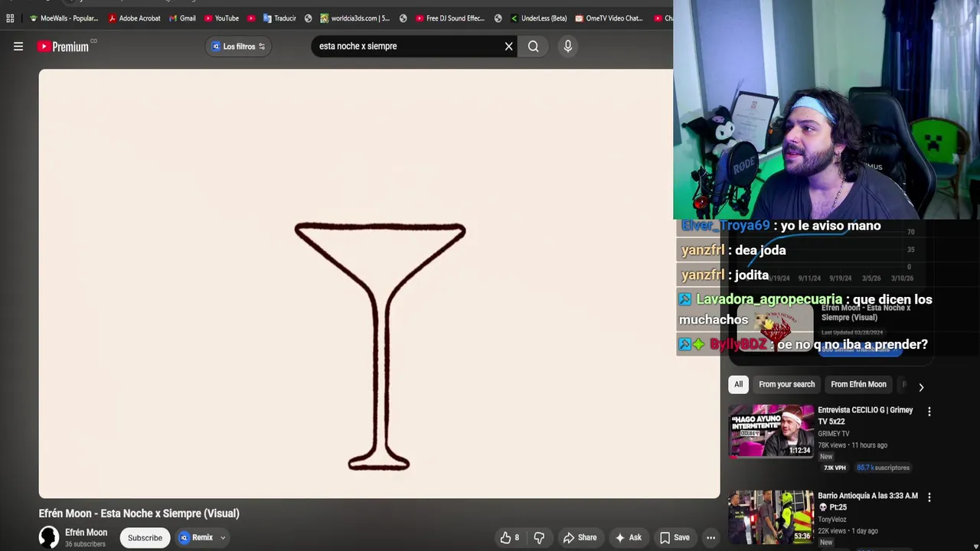Select the From your search chip
This screenshot has width=980, height=551.
coord(786,384)
